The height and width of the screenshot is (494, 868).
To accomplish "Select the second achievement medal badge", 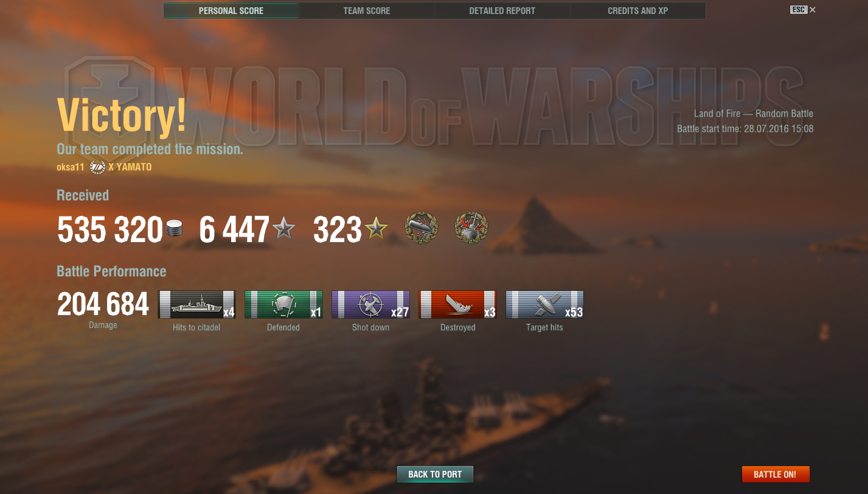I will 471,229.
